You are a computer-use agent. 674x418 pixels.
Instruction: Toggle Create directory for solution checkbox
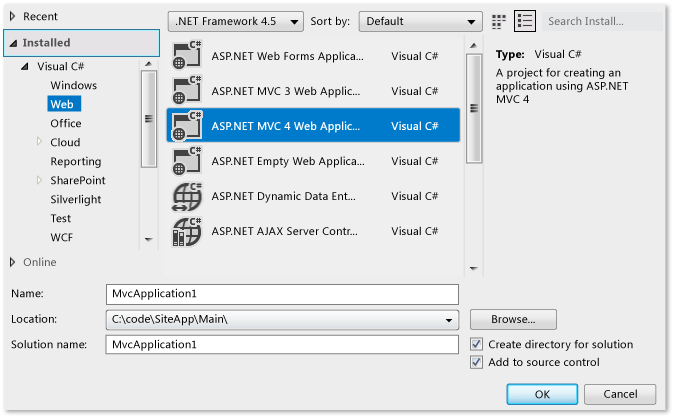pyautogui.click(x=476, y=344)
